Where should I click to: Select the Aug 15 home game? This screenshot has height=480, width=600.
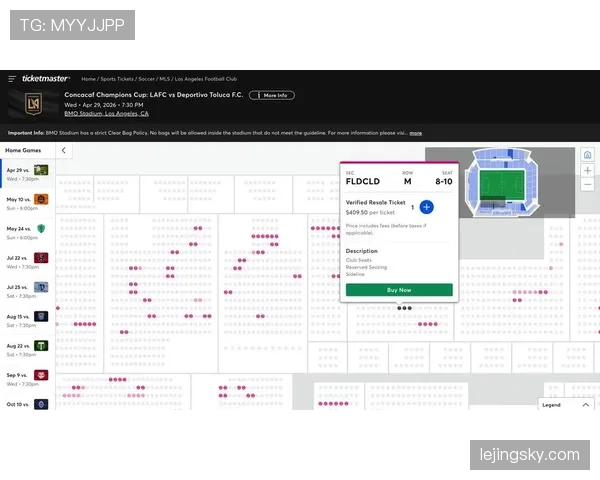(x=28, y=321)
